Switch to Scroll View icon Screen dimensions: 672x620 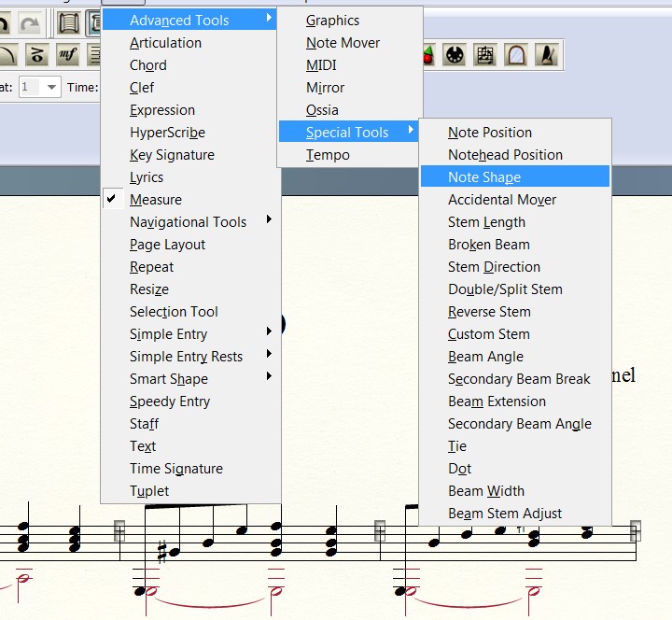click(x=68, y=22)
